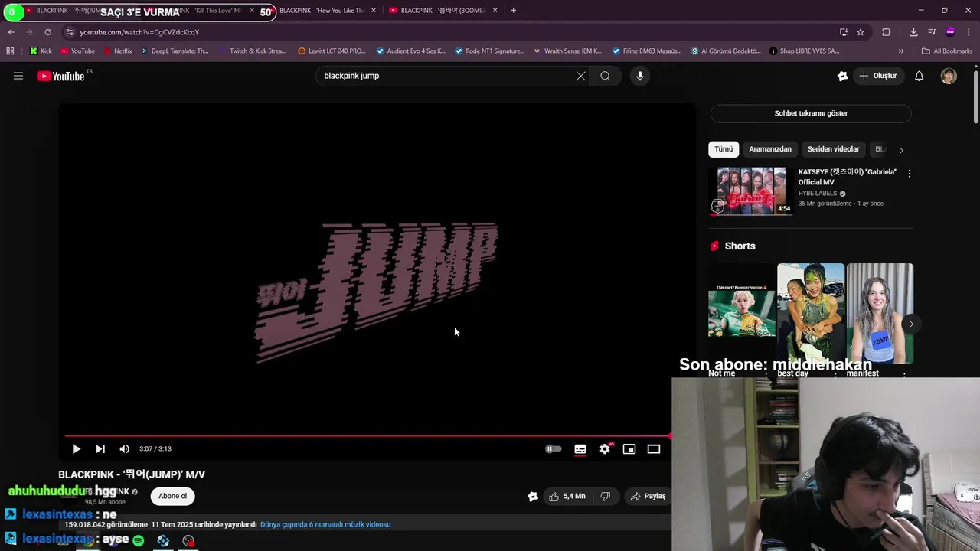Screen dimensions: 980x551
Task: Select the Seriden videolar filter chip
Action: pyautogui.click(x=833, y=149)
